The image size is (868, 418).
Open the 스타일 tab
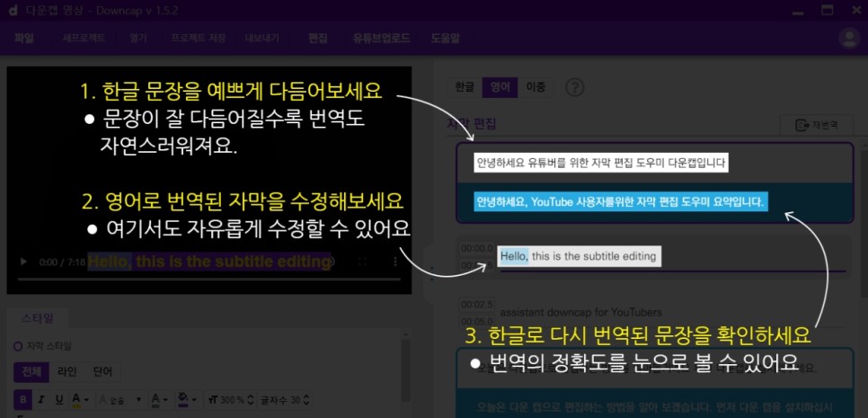38,318
